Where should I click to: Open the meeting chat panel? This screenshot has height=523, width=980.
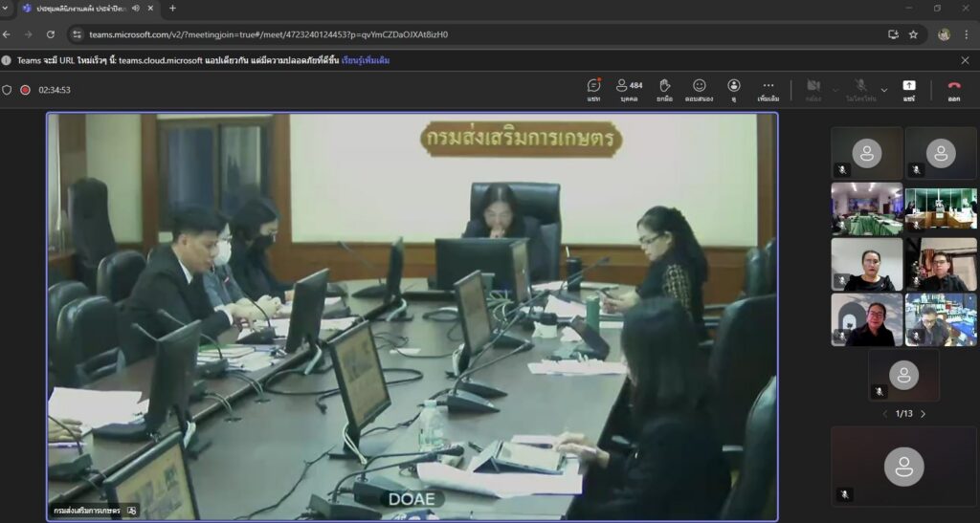click(593, 89)
